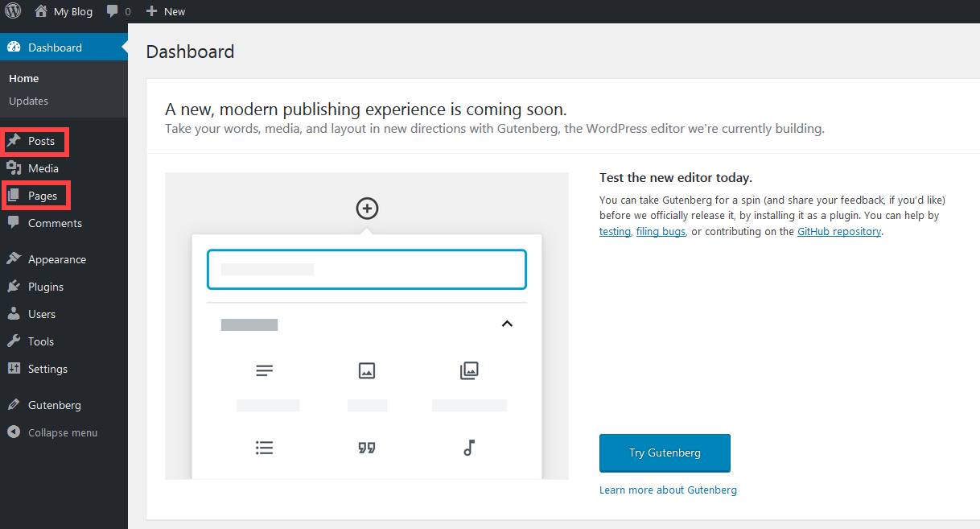Viewport: 980px width, 529px height.
Task: Open the Settings menu
Action: point(47,369)
